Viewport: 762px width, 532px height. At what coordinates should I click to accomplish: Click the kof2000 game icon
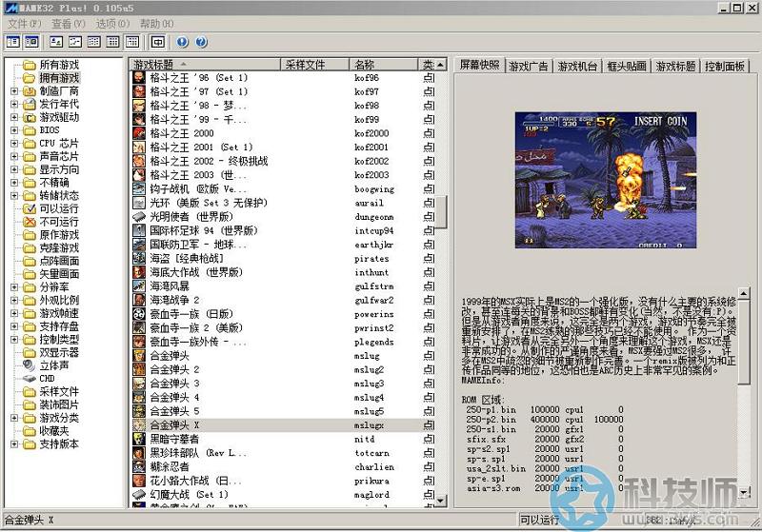139,133
